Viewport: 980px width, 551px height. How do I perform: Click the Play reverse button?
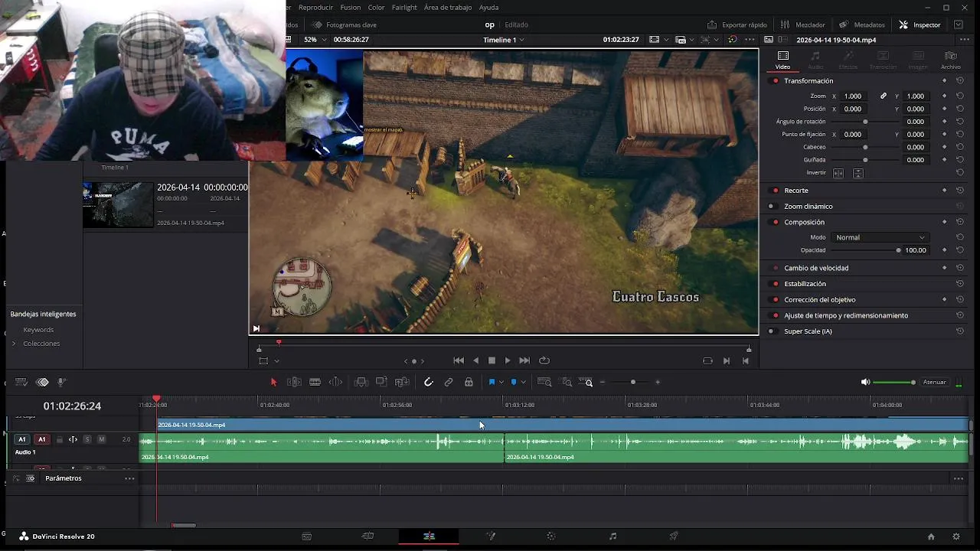[x=475, y=360]
